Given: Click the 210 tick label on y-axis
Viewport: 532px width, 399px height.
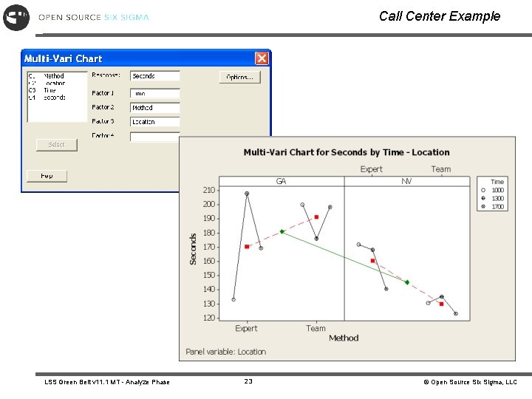Looking at the screenshot, I should pos(209,190).
